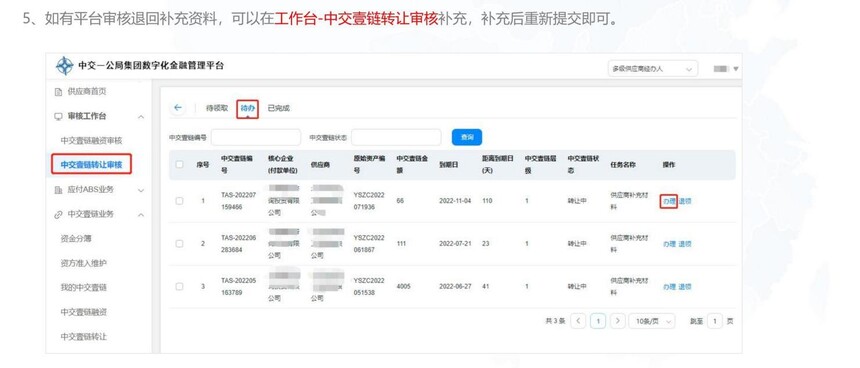Open 中交壹链融资 sidebar item

(83, 312)
